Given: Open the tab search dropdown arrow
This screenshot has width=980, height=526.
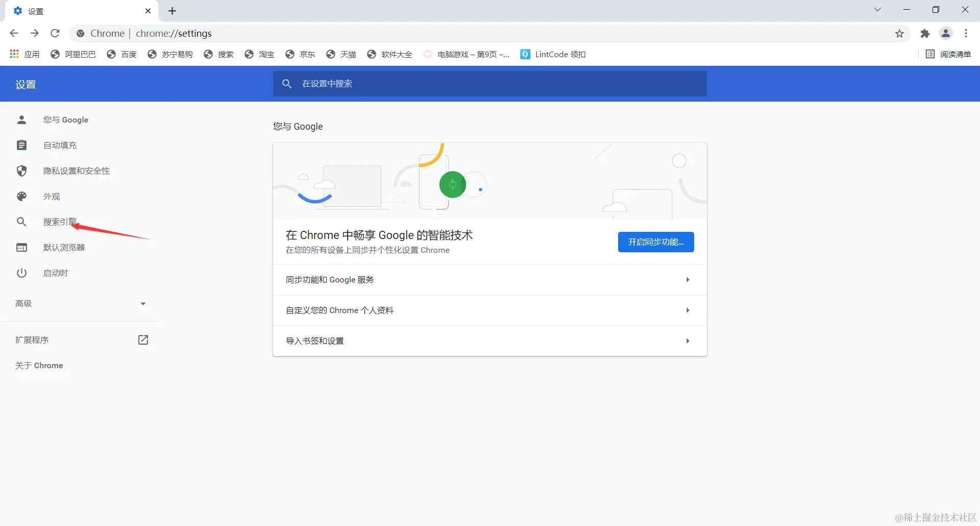Looking at the screenshot, I should click(877, 10).
